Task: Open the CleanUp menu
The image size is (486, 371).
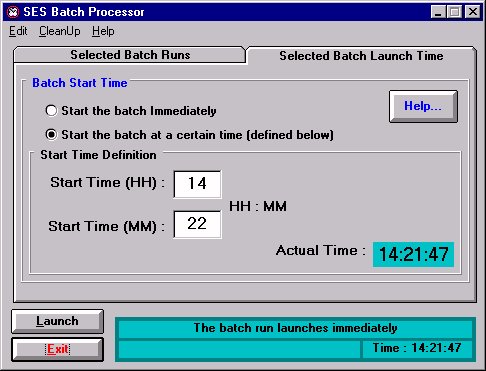Action: (60, 31)
